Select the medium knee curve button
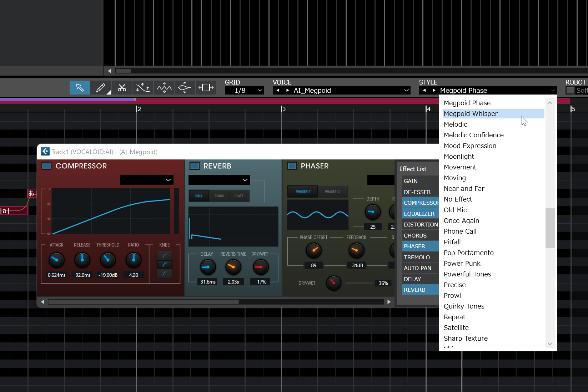This screenshot has height=392, width=588. click(x=165, y=265)
